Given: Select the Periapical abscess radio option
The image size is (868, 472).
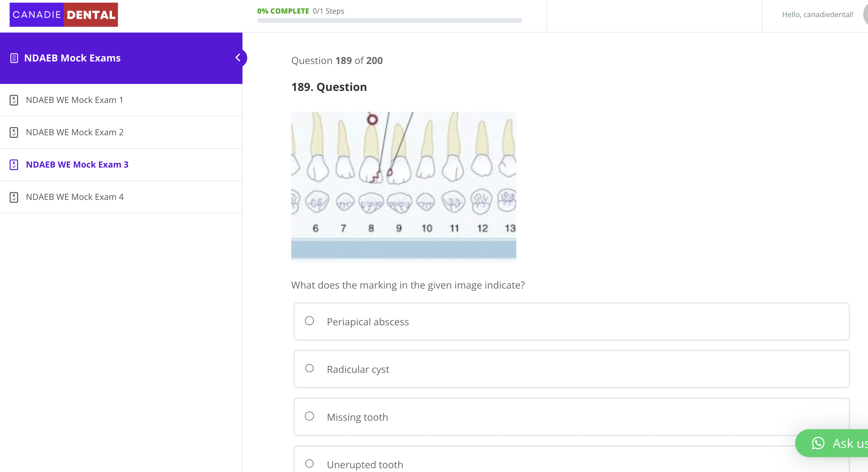Looking at the screenshot, I should (309, 321).
